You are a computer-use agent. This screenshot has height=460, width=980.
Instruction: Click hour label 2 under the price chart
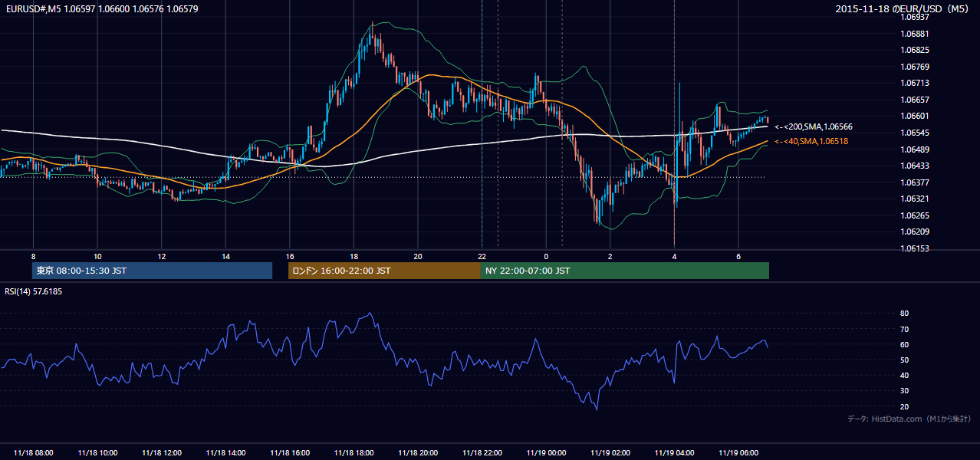tap(610, 256)
